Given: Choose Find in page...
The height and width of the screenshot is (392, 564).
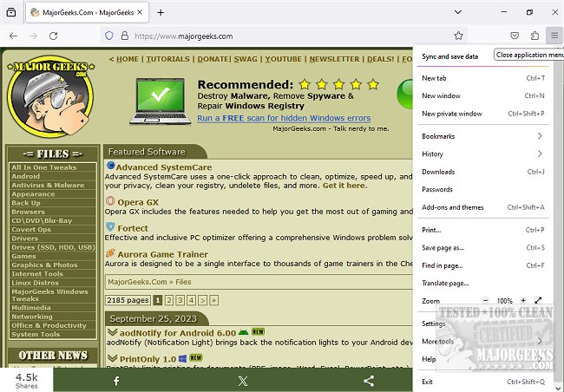Looking at the screenshot, I should tap(483, 265).
